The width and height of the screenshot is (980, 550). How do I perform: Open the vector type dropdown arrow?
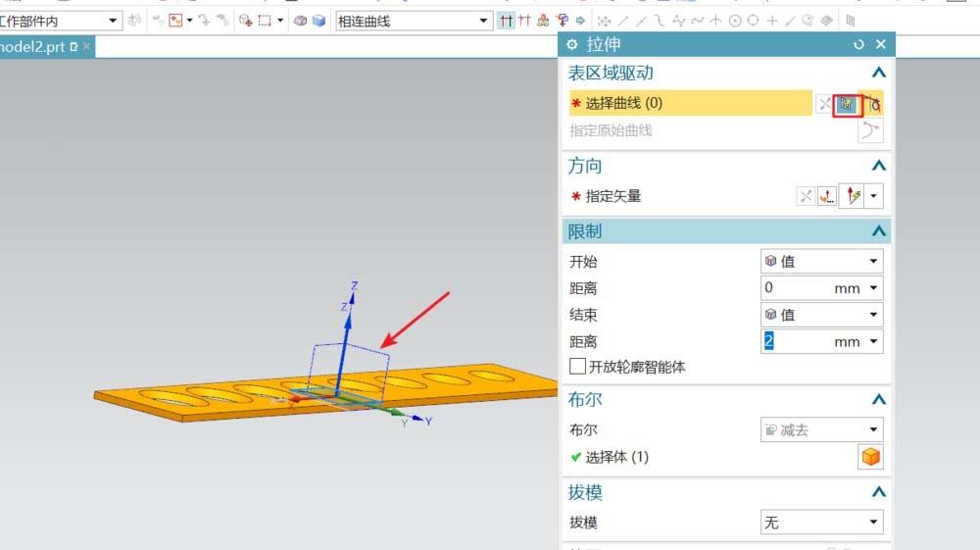click(873, 196)
